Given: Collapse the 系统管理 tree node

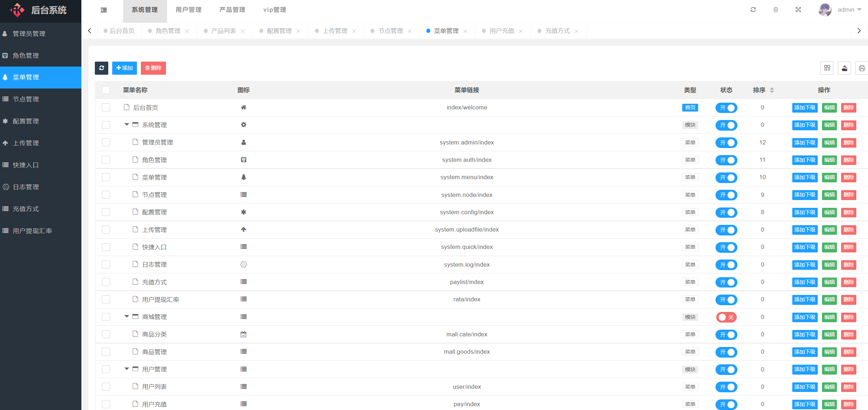Looking at the screenshot, I should (x=126, y=125).
